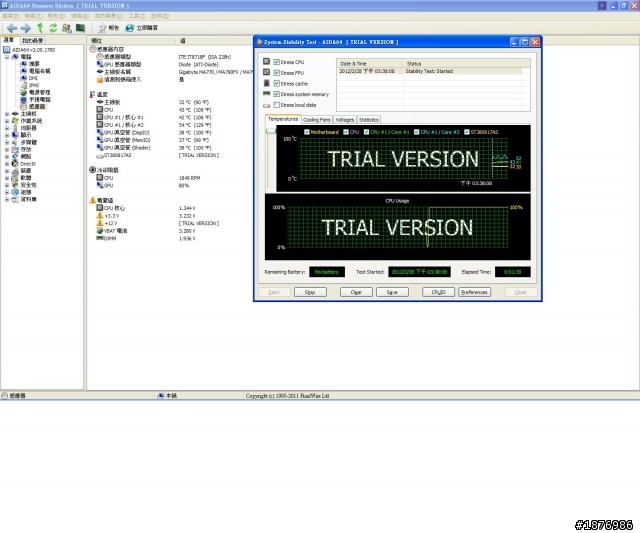Click the Back arrow toolbar icon
640x533 pixels.
point(12,28)
